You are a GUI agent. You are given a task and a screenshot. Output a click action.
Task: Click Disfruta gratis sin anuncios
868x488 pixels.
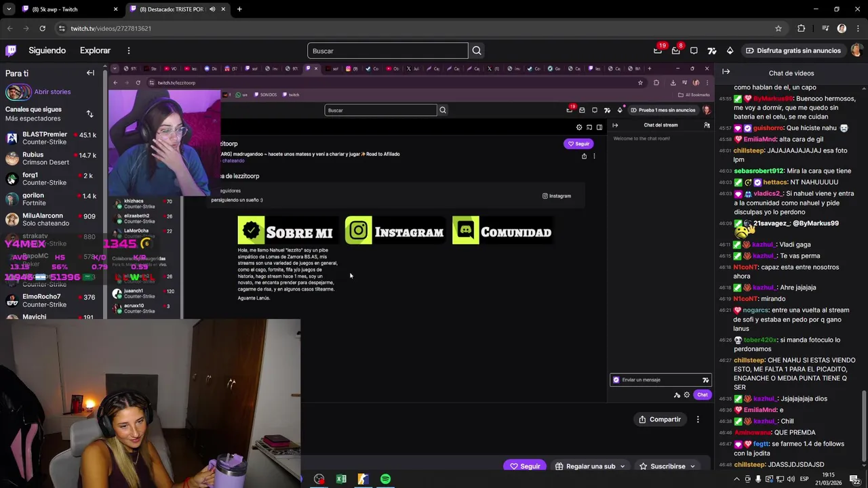point(793,50)
